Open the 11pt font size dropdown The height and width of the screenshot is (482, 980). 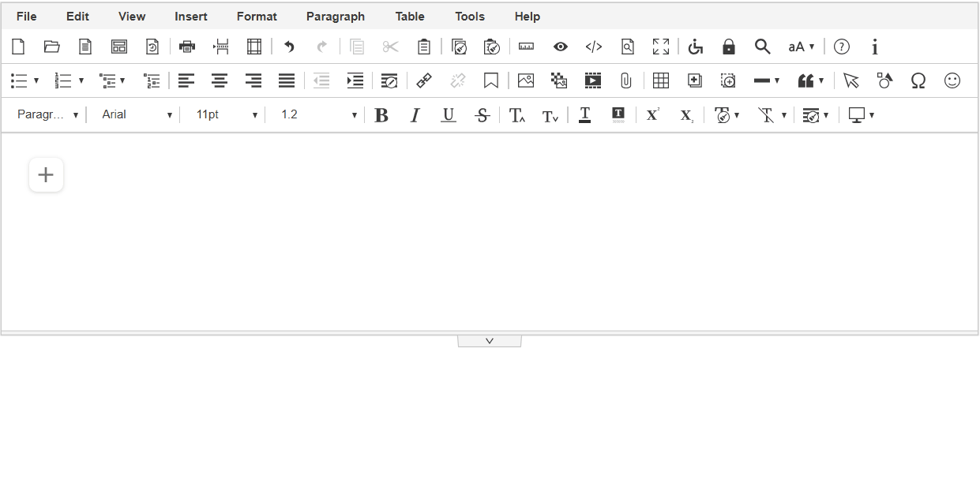pyautogui.click(x=227, y=115)
